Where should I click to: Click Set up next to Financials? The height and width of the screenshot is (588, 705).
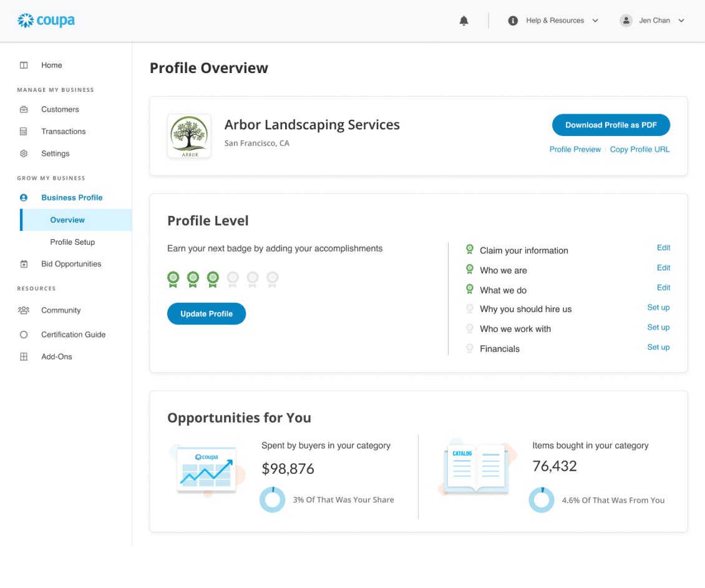pos(658,348)
